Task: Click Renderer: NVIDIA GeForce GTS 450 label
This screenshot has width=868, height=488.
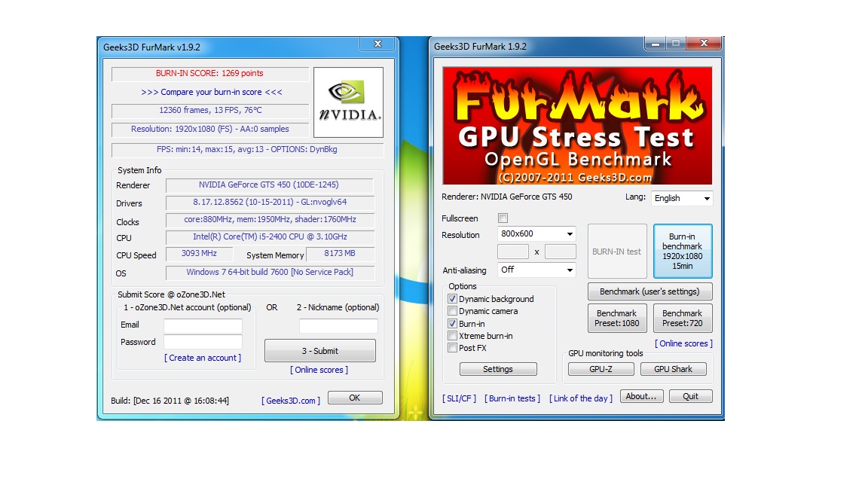Action: (x=507, y=197)
